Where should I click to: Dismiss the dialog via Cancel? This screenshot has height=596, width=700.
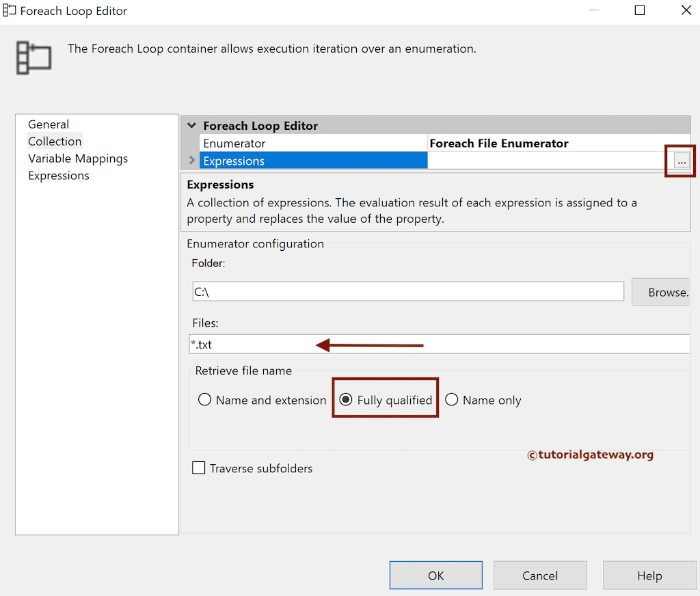click(539, 575)
